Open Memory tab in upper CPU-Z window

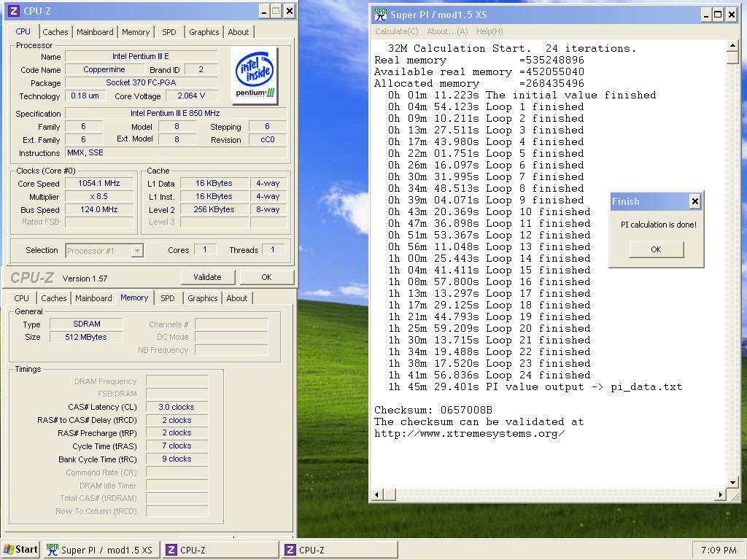[135, 32]
